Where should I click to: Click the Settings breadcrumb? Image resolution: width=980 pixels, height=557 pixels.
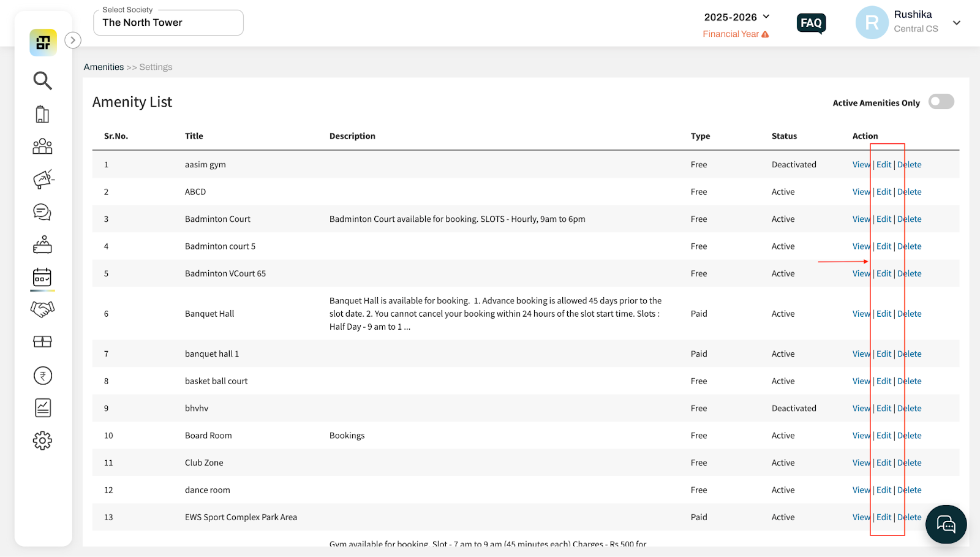156,67
